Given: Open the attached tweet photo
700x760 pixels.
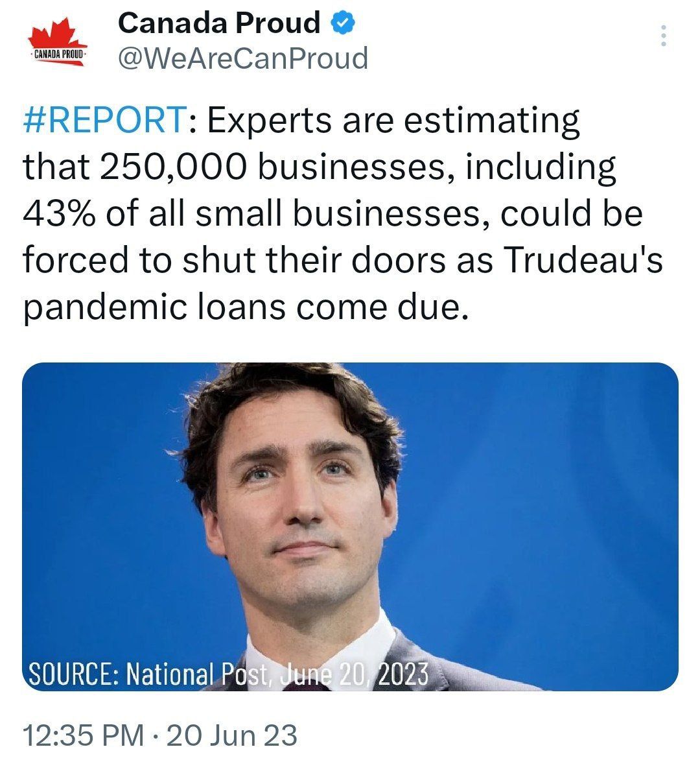Looking at the screenshot, I should coord(350,526).
